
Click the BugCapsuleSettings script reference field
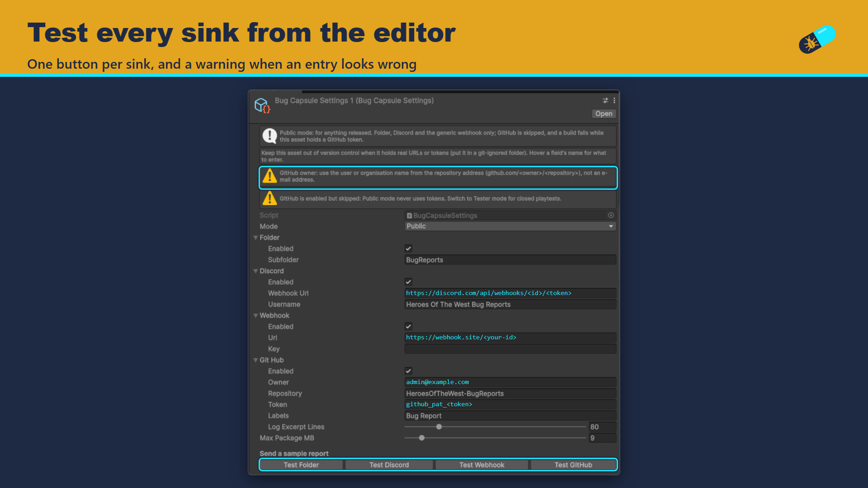tap(510, 216)
